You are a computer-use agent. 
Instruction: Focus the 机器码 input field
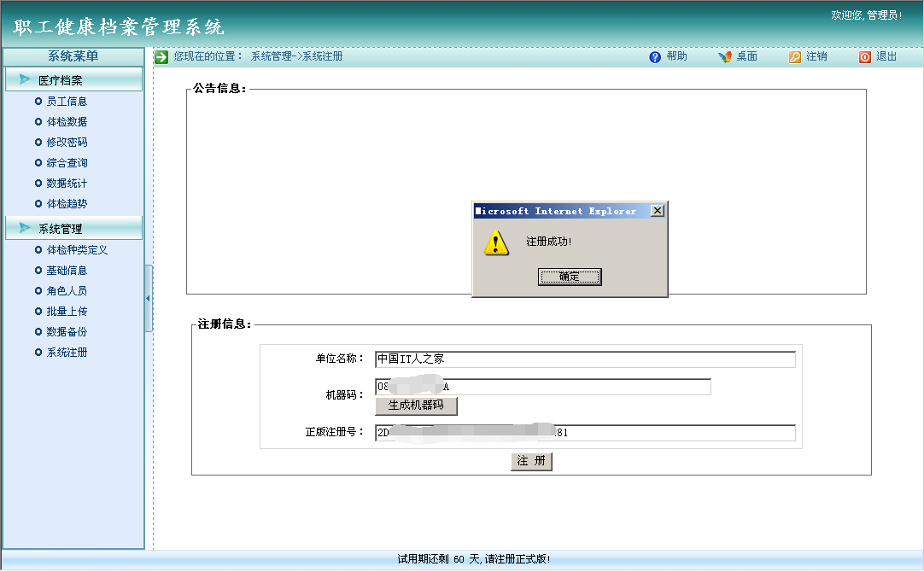543,387
